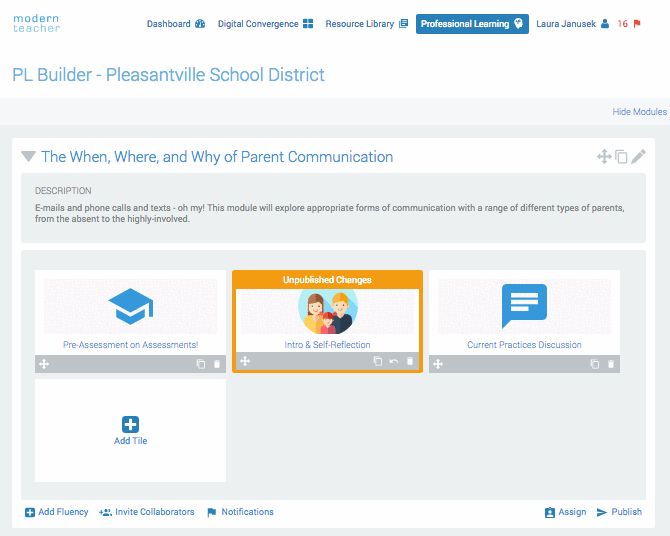This screenshot has width=670, height=536.
Task: Open Laura Janusek user profile
Action: point(572,24)
